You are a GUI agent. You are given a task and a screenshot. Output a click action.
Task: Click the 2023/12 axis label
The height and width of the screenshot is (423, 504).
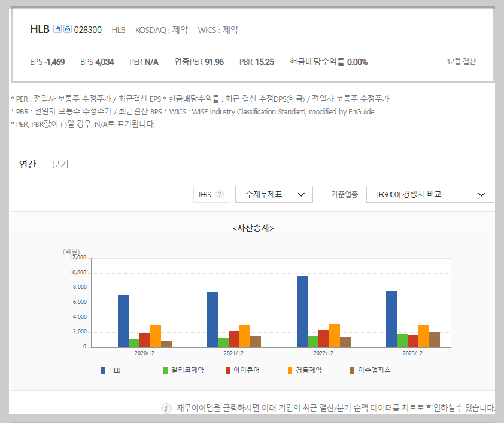(x=412, y=353)
